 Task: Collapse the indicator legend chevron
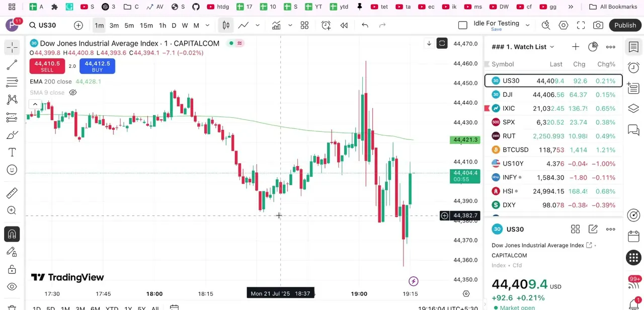tap(35, 104)
